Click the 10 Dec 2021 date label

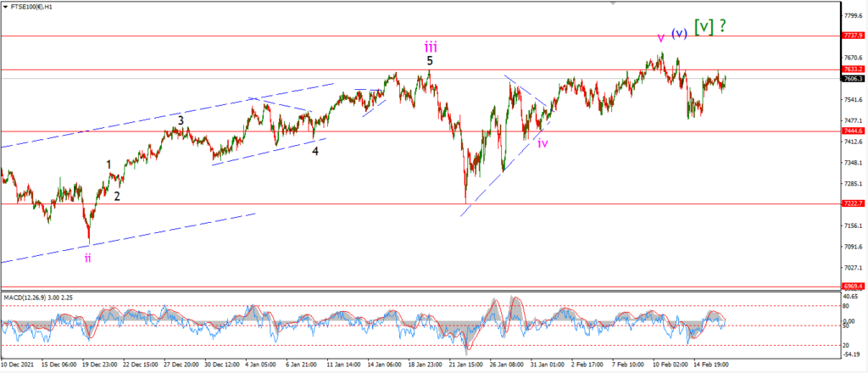click(19, 365)
